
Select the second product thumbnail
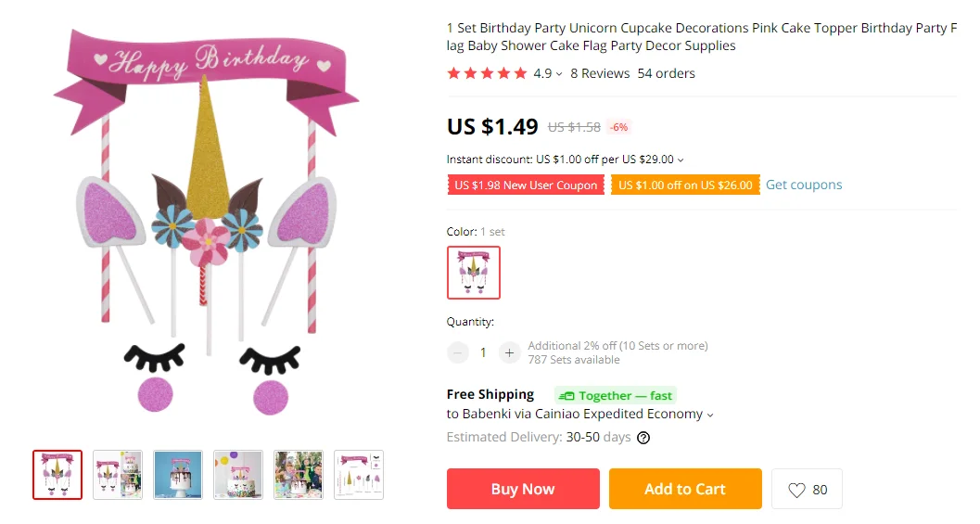118,475
